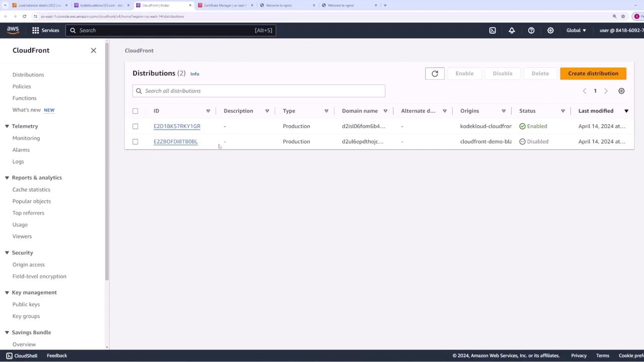644x362 pixels.
Task: Open the browser zoom magnifier icon
Action: 614,16
